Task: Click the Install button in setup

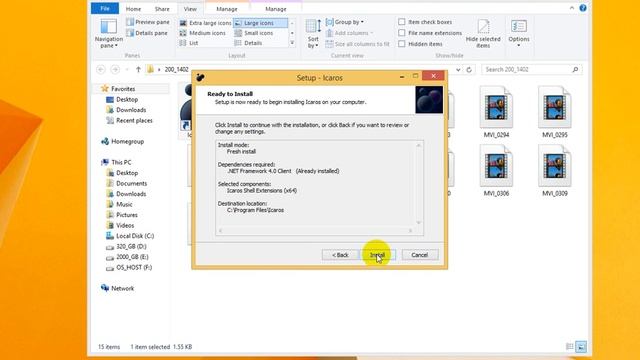Action: [377, 255]
